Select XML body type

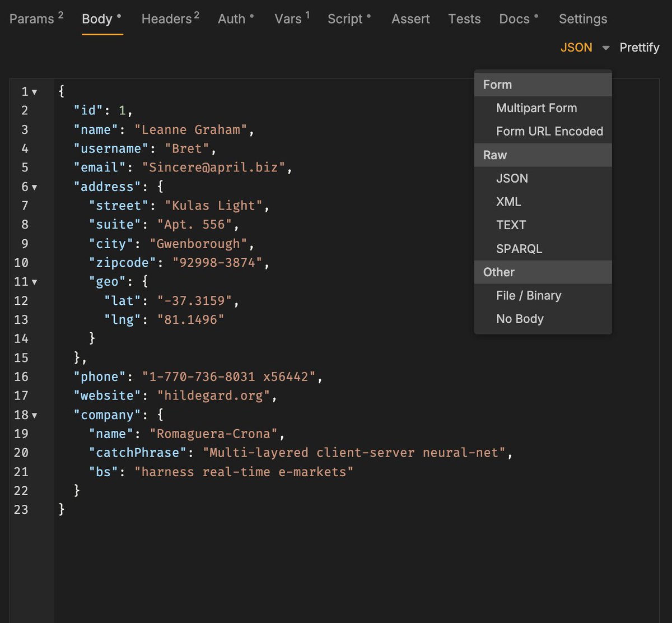pyautogui.click(x=543, y=202)
